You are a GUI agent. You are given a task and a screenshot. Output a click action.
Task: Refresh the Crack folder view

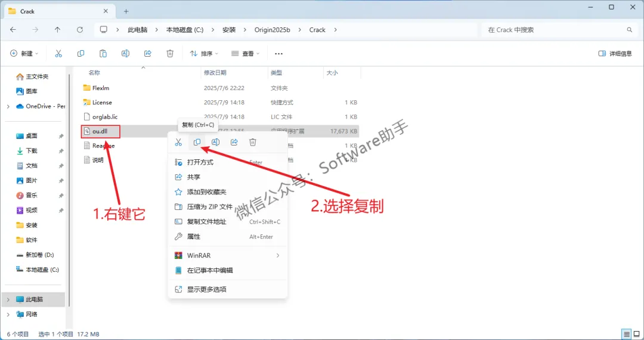pos(80,30)
